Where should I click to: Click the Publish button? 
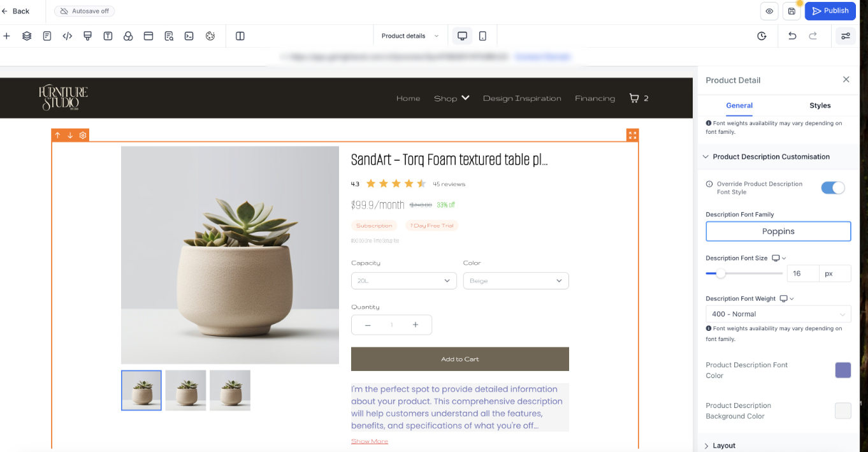[830, 11]
